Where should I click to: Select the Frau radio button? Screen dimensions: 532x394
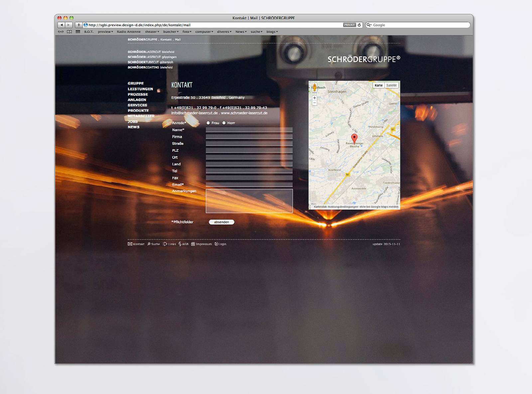pos(208,123)
